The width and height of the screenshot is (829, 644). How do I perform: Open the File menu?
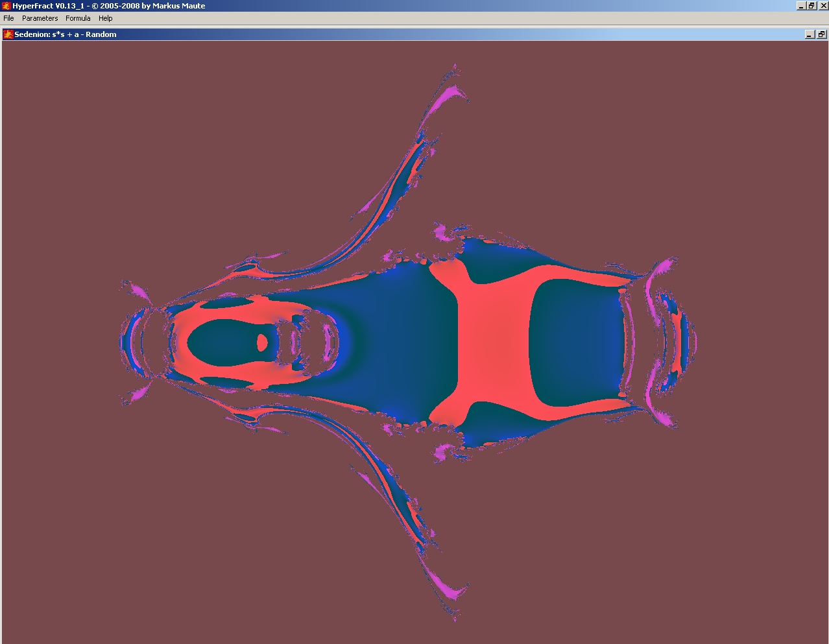(9, 18)
